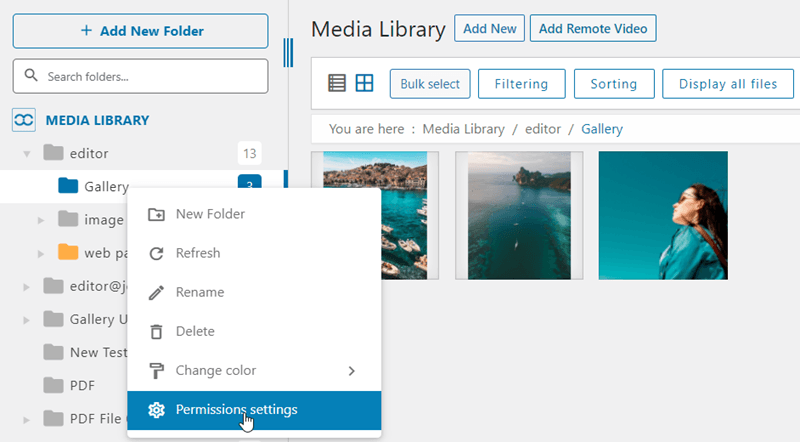Image resolution: width=800 pixels, height=442 pixels.
Task: Click the Delete trash icon
Action: [x=156, y=331]
